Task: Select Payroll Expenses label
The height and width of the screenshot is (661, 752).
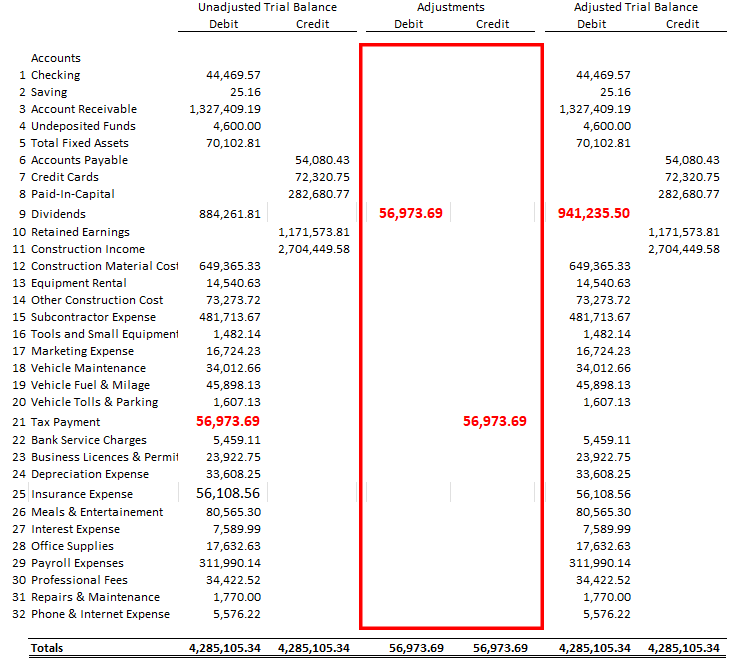Action: coord(77,563)
